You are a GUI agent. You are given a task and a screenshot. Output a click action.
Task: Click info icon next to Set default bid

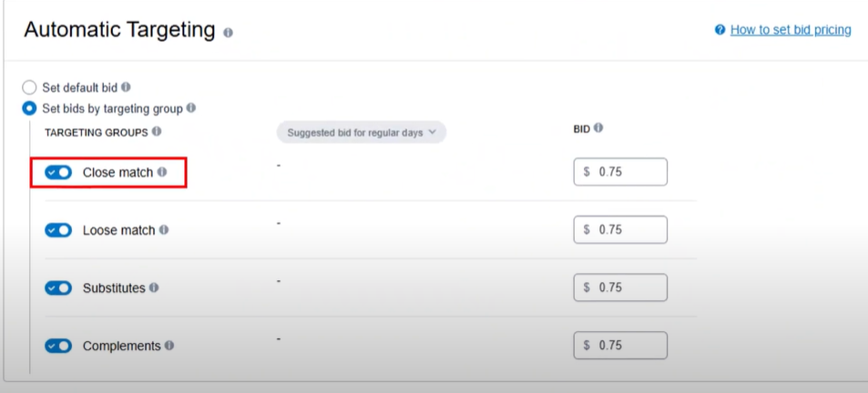point(126,87)
